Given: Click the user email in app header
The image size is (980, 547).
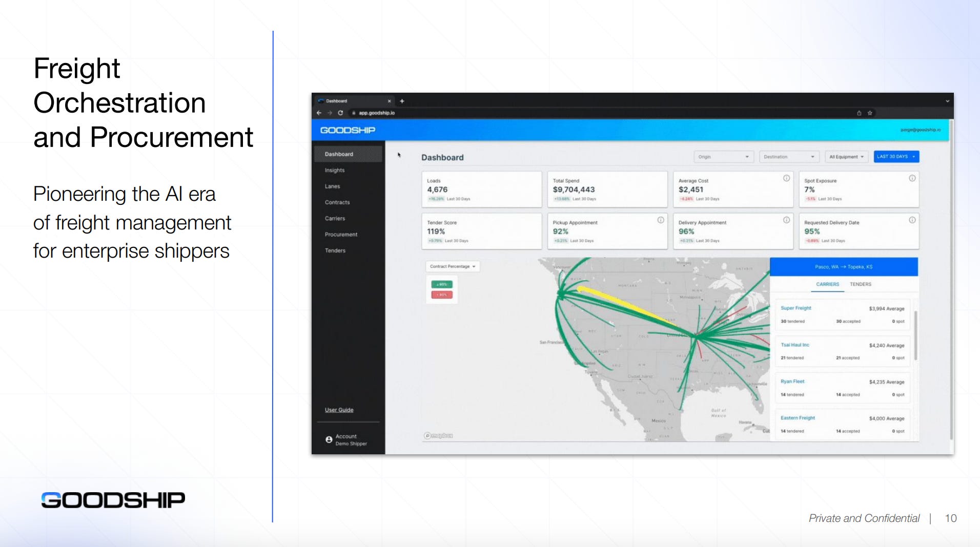Looking at the screenshot, I should (921, 130).
